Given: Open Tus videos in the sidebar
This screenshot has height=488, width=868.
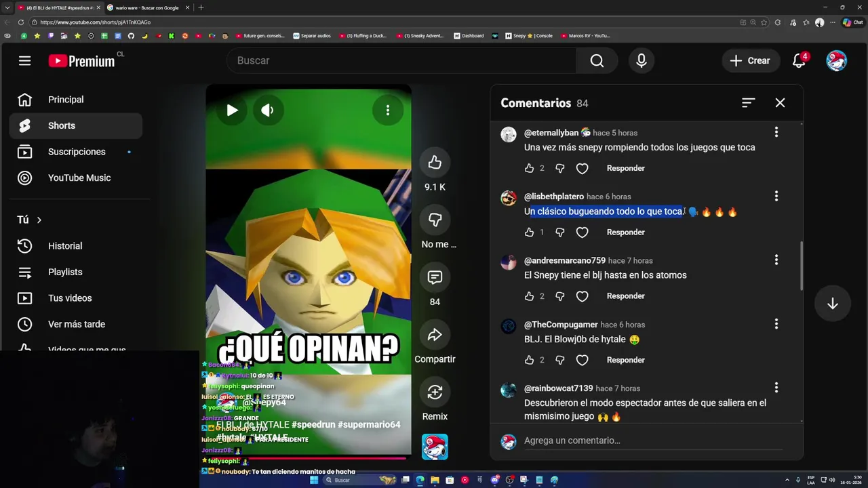Looking at the screenshot, I should (x=76, y=298).
